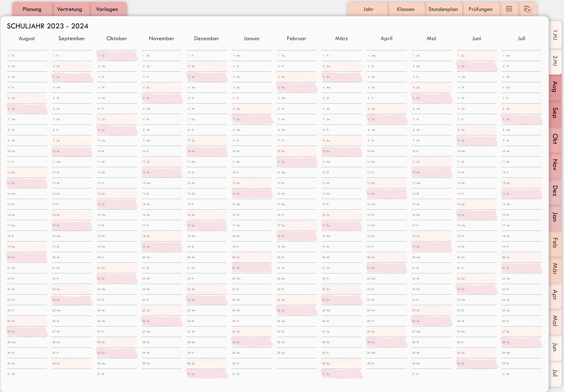Select September row '1 Fr'
564x392 pixels.
click(72, 56)
